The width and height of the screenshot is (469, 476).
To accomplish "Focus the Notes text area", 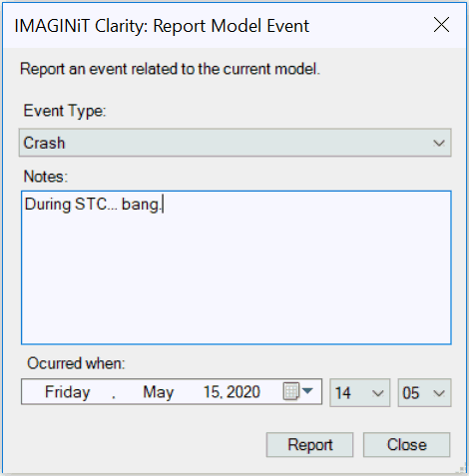I will click(x=236, y=267).
